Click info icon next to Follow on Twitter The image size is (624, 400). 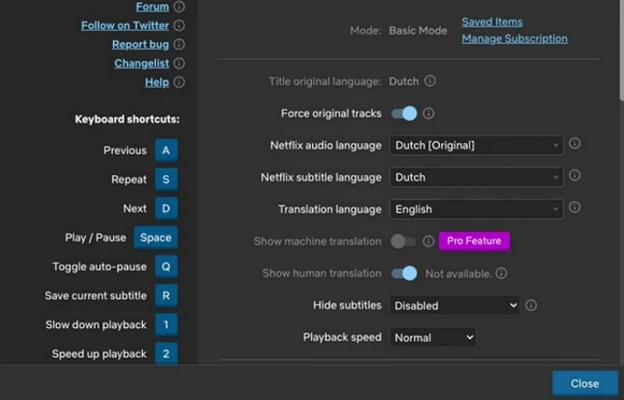[179, 25]
